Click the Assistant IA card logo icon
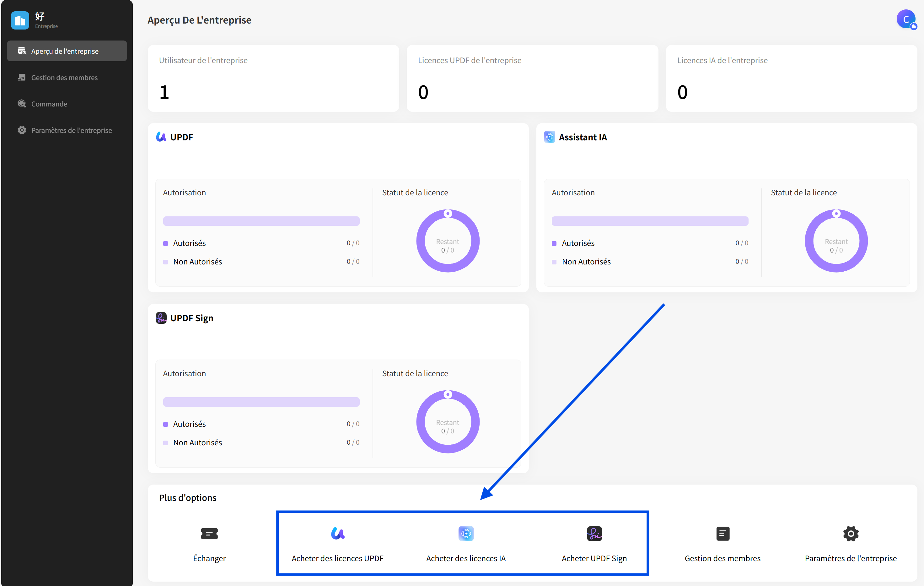The height and width of the screenshot is (586, 924). click(550, 137)
